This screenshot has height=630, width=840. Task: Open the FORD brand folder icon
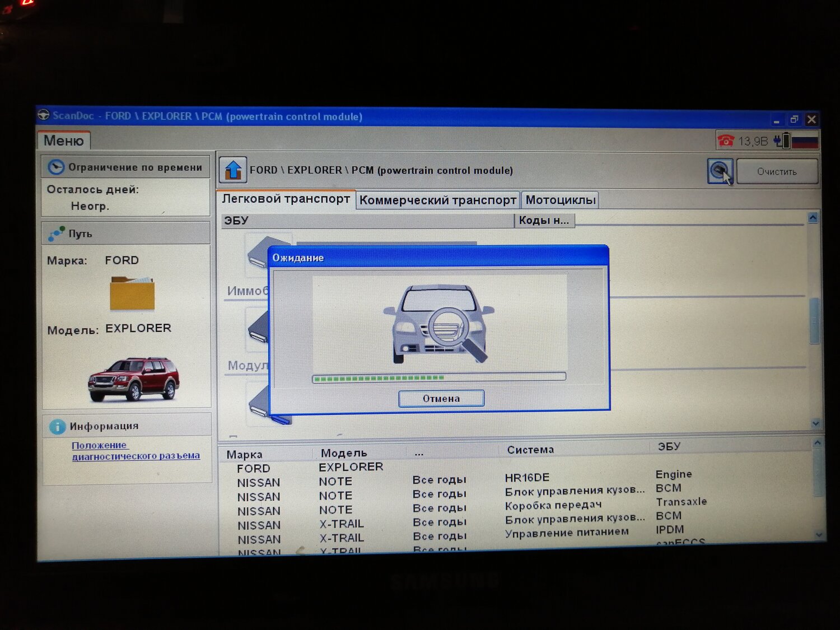point(132,293)
